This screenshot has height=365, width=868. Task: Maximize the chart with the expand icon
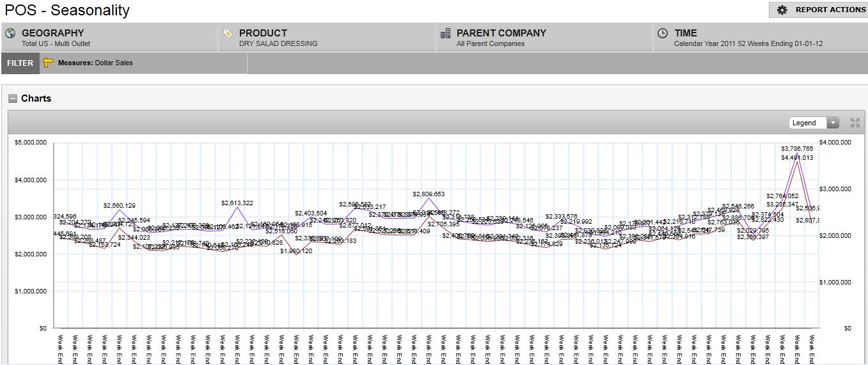pyautogui.click(x=855, y=123)
